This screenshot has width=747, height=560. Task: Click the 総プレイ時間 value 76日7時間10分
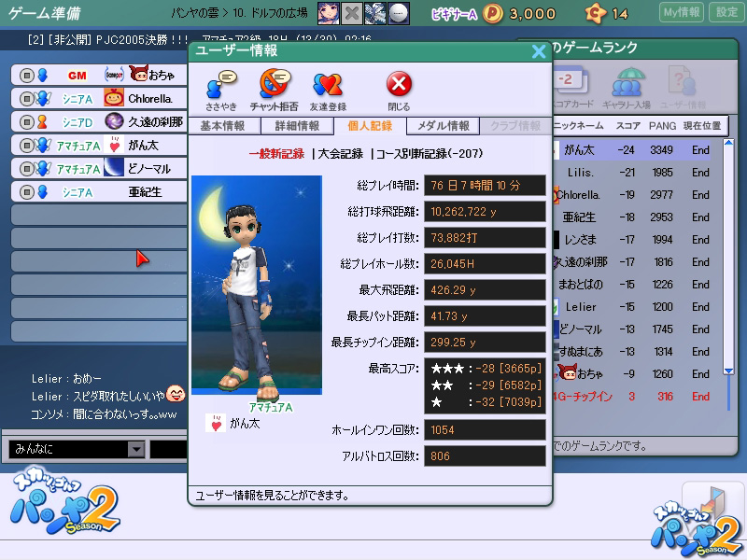tap(485, 185)
